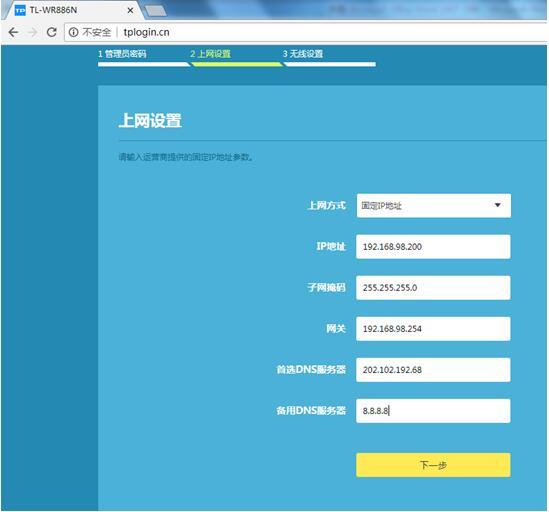Click the IP地址 input field

[x=433, y=247]
